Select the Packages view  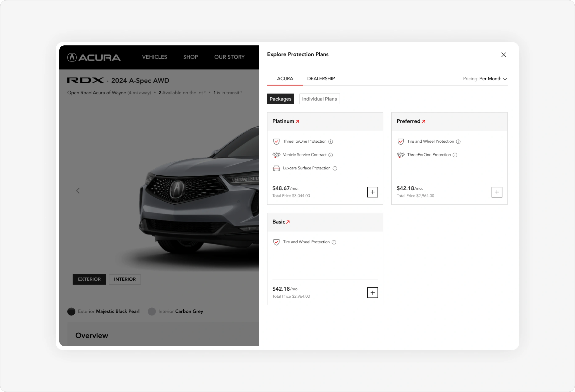click(x=281, y=99)
